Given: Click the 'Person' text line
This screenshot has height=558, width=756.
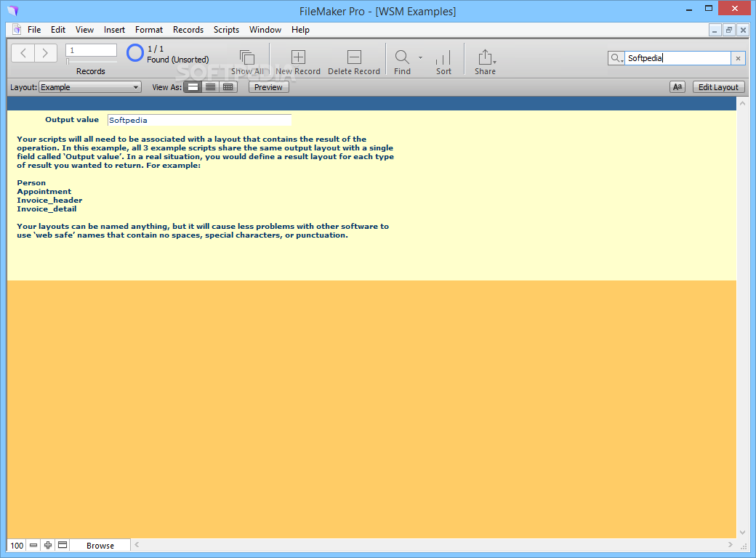Looking at the screenshot, I should pos(31,182).
